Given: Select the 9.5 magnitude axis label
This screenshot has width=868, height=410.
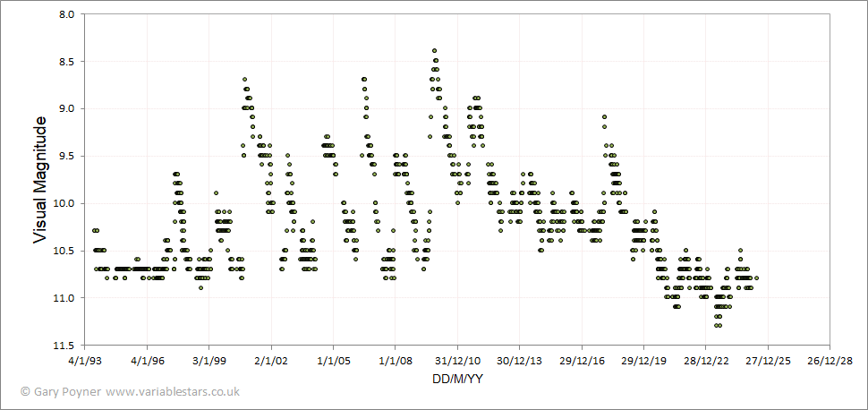Looking at the screenshot, I should pos(67,157).
